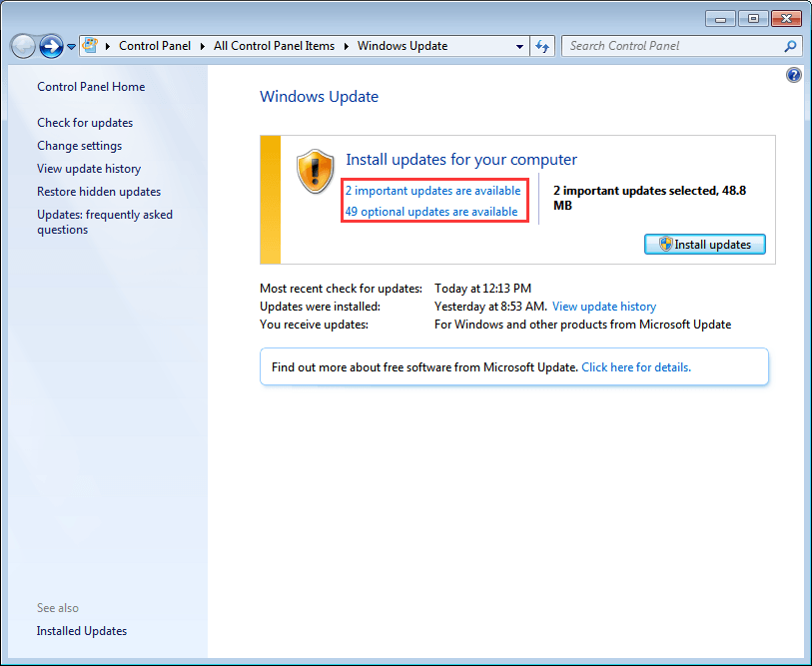Click the Install updates button
The width and height of the screenshot is (812, 666).
(x=704, y=244)
